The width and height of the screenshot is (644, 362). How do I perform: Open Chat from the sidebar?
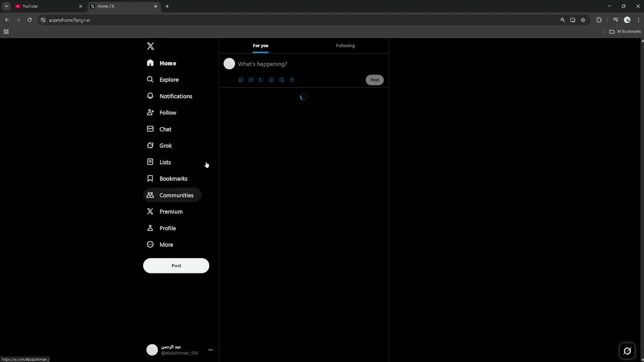tap(159, 129)
